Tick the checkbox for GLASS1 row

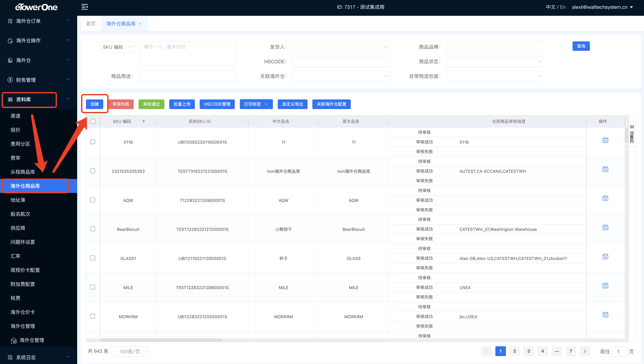click(x=93, y=258)
